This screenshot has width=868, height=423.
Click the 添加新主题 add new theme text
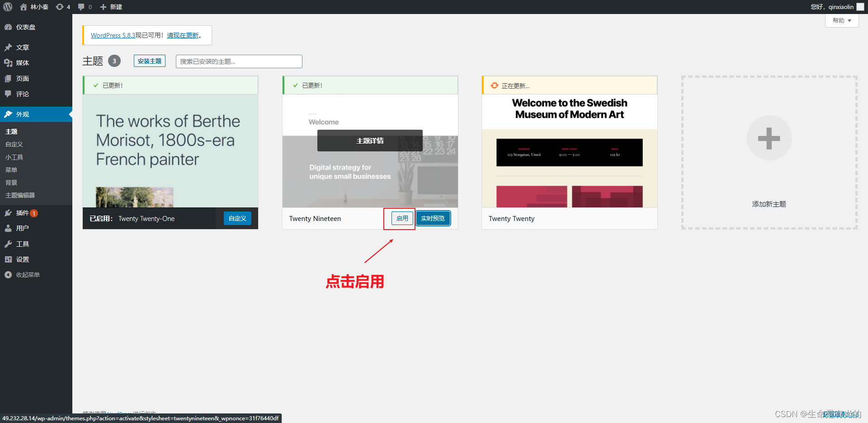(769, 204)
